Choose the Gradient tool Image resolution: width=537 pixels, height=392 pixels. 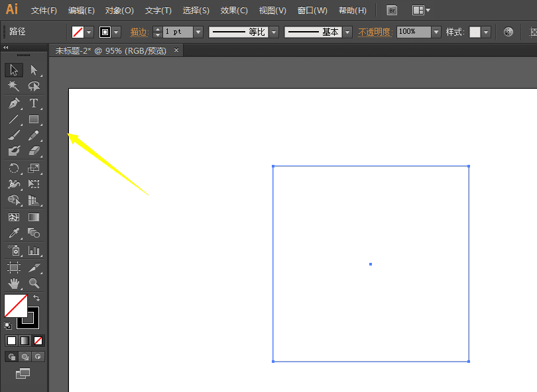[34, 217]
